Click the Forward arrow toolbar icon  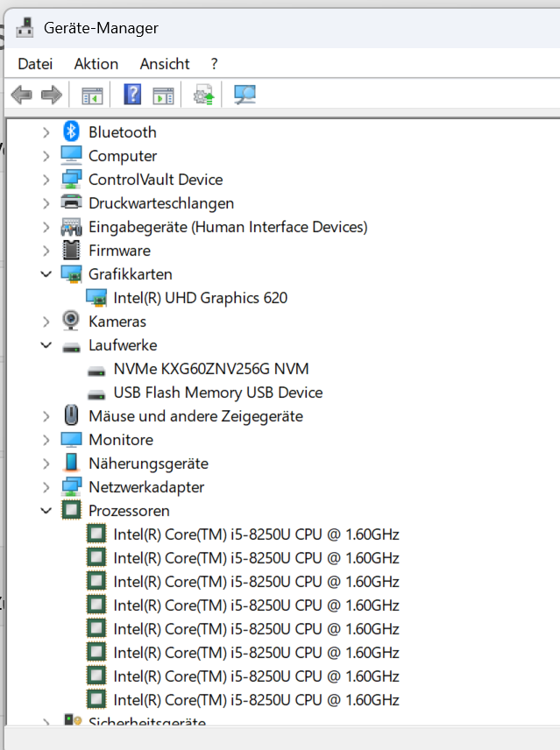[52, 95]
